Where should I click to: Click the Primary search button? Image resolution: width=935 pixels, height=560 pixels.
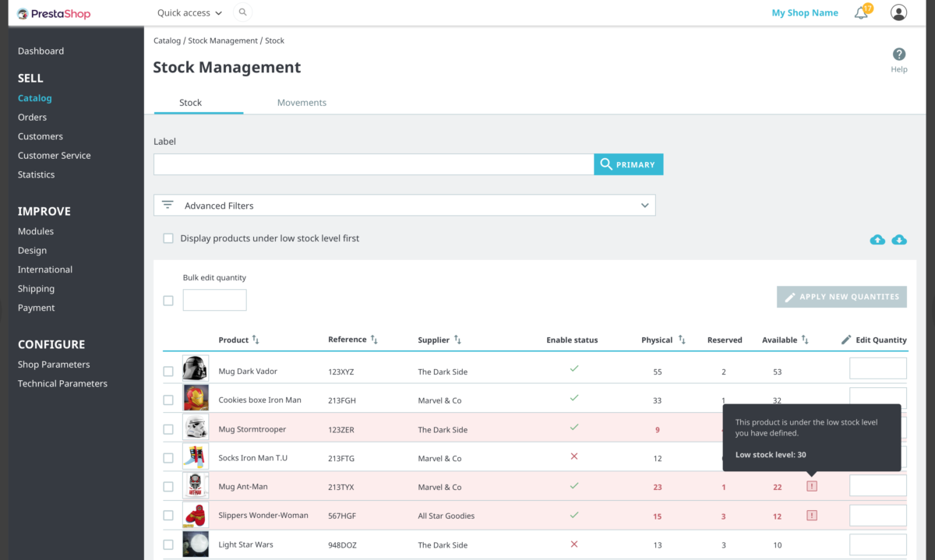pos(628,164)
